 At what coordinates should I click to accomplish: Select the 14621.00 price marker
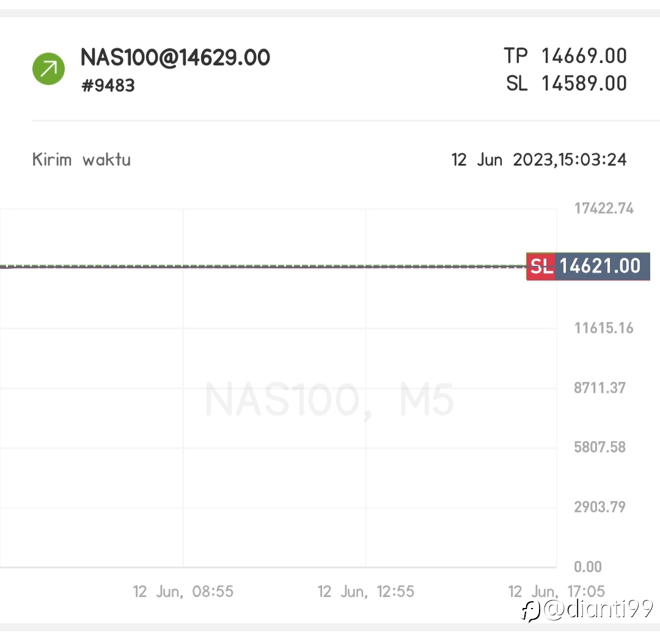coord(603,266)
